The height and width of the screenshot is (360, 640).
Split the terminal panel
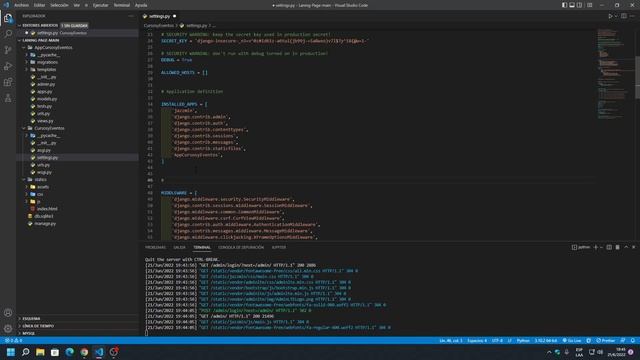click(x=609, y=247)
